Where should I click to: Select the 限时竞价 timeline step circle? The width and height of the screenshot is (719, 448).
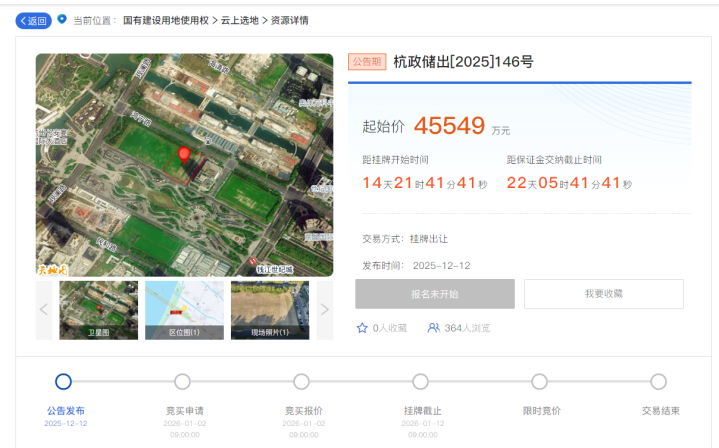[x=539, y=381]
